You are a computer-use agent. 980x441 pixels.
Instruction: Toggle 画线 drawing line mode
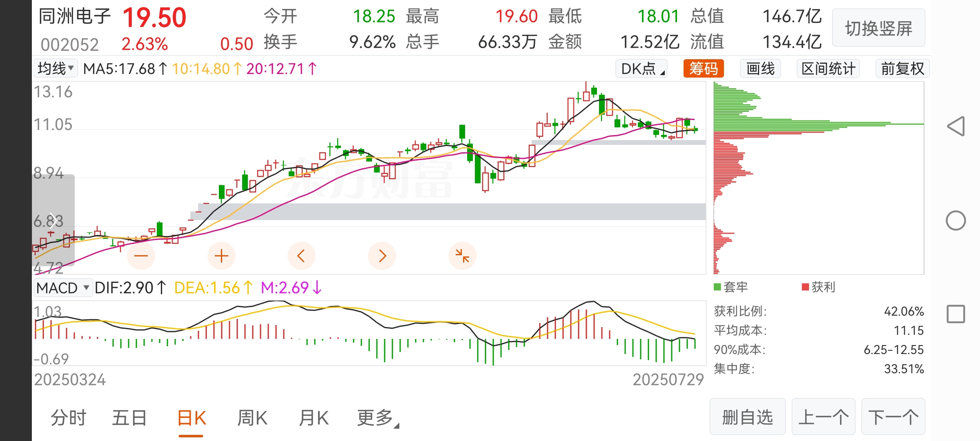click(x=760, y=69)
